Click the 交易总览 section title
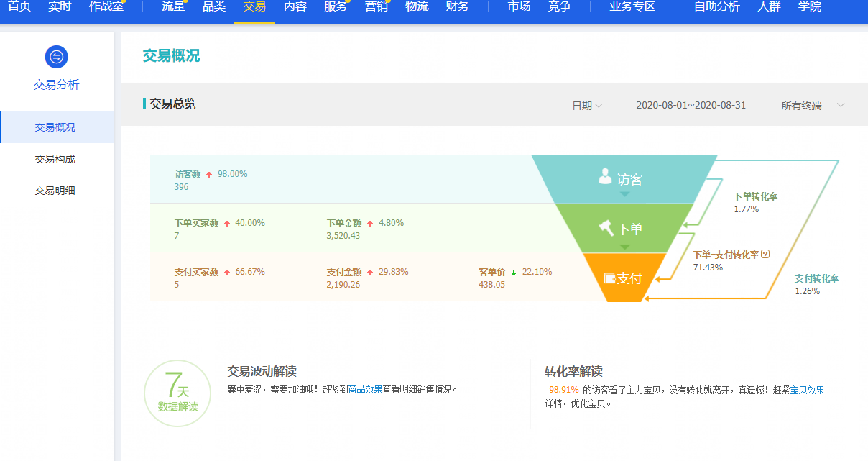This screenshot has height=461, width=868. tap(172, 104)
